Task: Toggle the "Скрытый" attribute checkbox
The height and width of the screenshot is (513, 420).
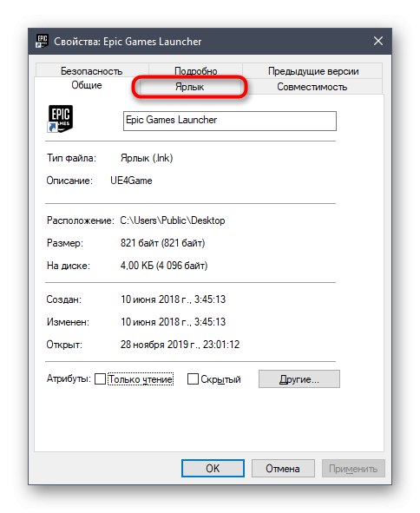Action: click(193, 379)
